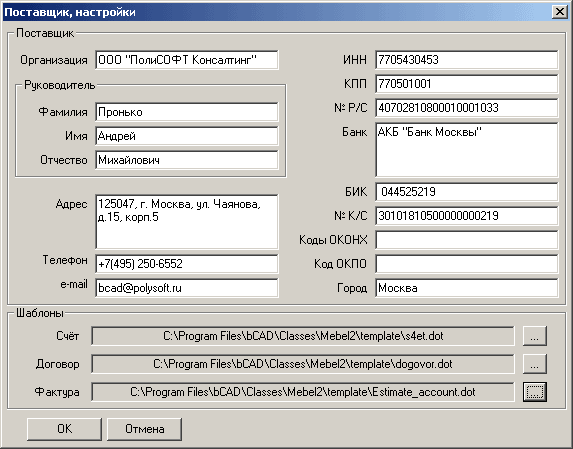Image resolution: width=573 pixels, height=449 pixels.
Task: Edit the Телефон number field
Action: coord(187,264)
